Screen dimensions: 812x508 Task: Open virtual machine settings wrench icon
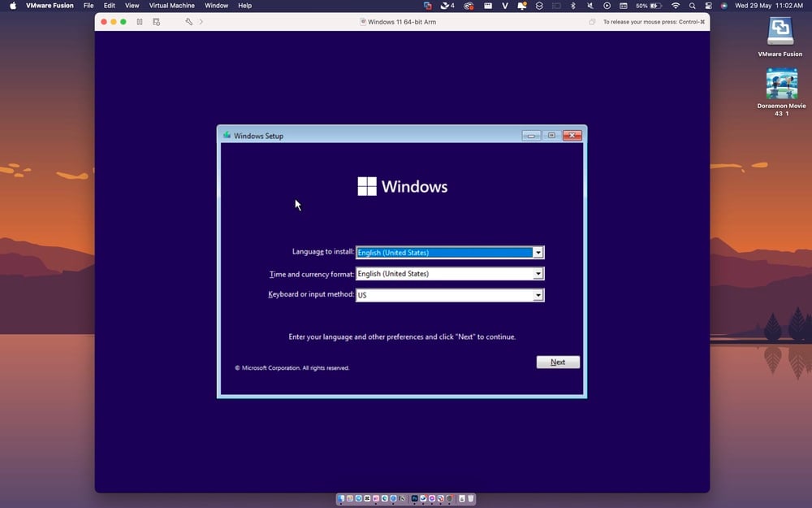[x=189, y=22]
